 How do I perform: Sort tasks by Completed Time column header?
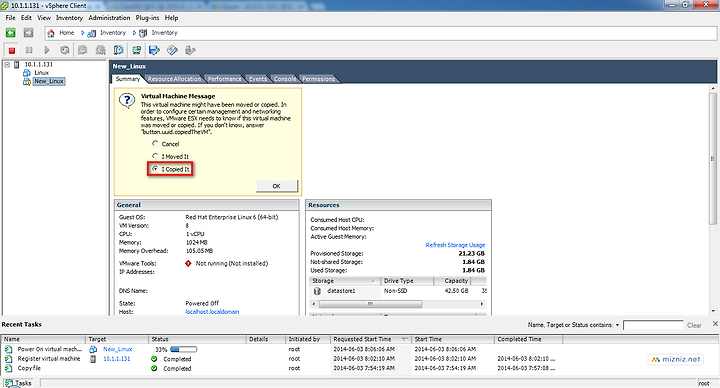tap(529, 339)
